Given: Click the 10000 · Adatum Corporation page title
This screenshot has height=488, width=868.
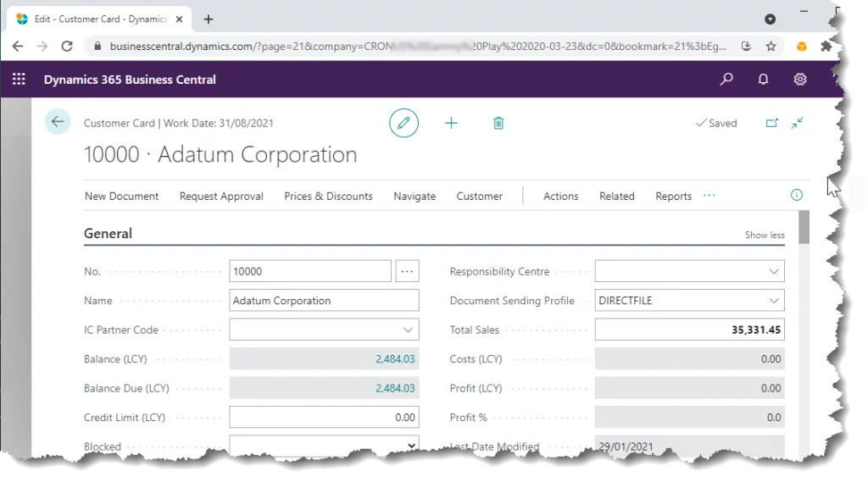Looking at the screenshot, I should (220, 154).
